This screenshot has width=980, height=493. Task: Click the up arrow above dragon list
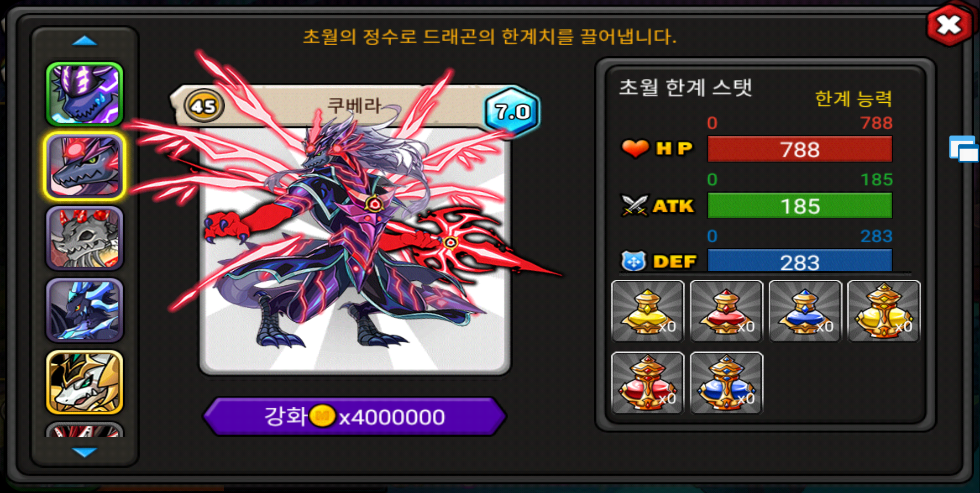[84, 41]
